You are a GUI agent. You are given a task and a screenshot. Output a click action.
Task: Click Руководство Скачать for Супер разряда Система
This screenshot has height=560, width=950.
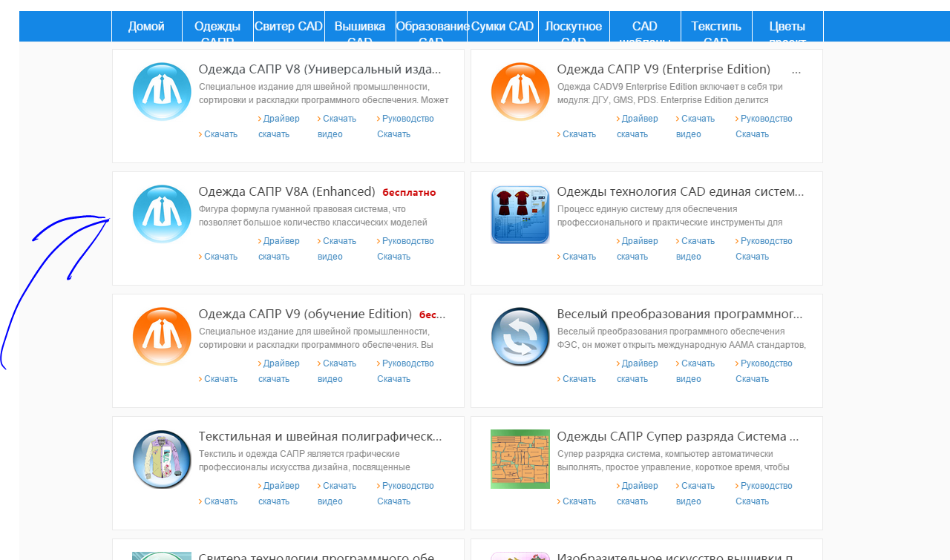click(764, 493)
